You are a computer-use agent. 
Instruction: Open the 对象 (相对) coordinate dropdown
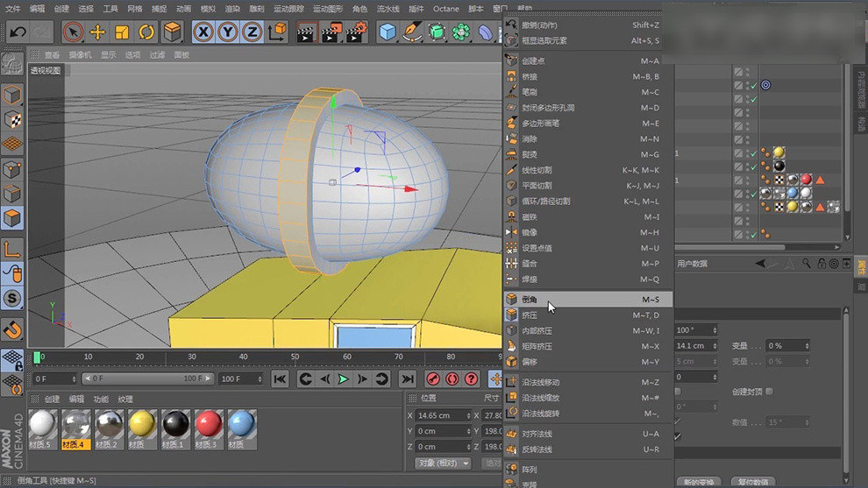coord(443,463)
